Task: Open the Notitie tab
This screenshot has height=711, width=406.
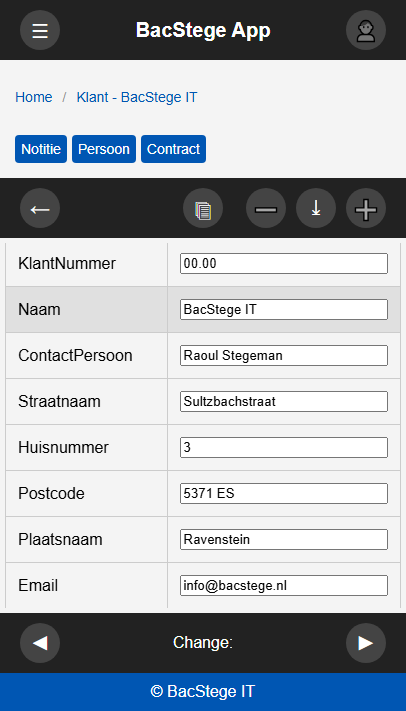Action: 41,149
